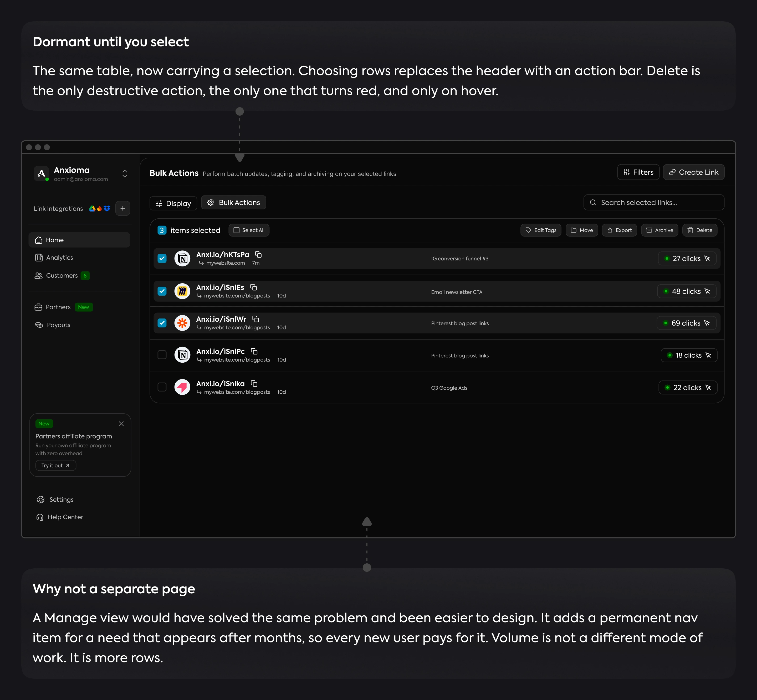
Task: Copy the Anxi.io/iSnIka link
Action: 254,383
